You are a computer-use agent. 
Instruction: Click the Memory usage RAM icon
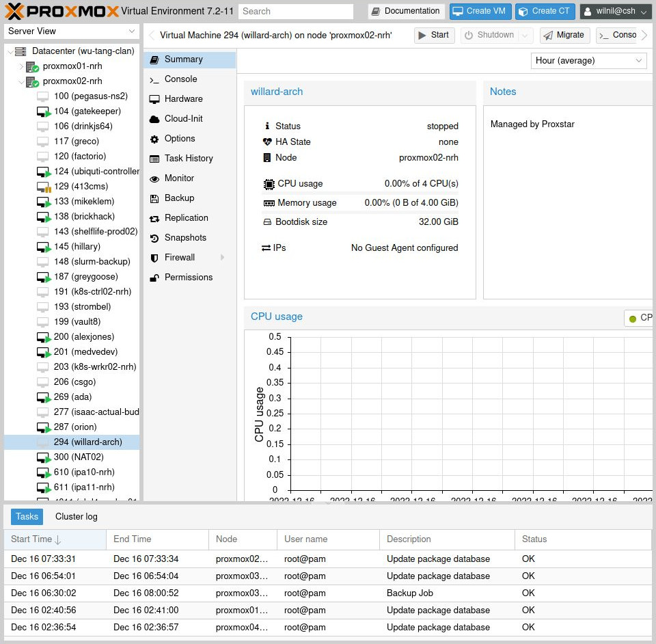tap(269, 203)
